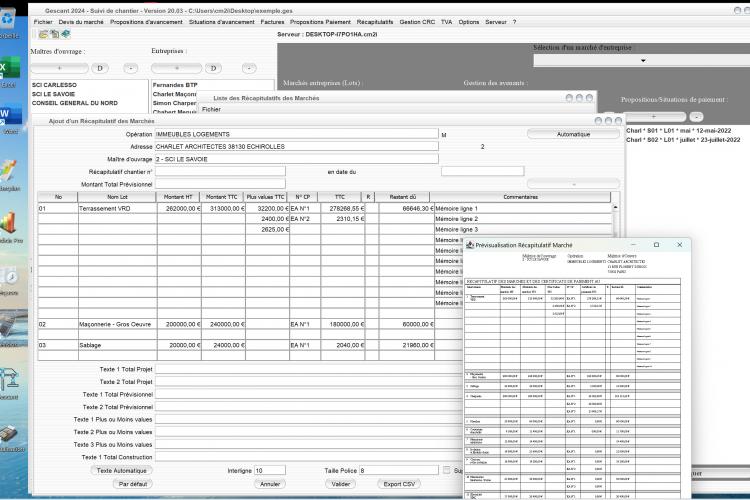Click the copy documents toolbar icon
750x500 pixels.
pyautogui.click(x=55, y=34)
